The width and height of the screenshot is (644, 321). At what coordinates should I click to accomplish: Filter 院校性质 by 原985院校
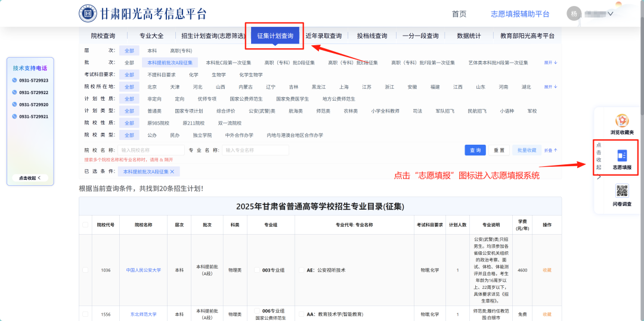tap(158, 123)
